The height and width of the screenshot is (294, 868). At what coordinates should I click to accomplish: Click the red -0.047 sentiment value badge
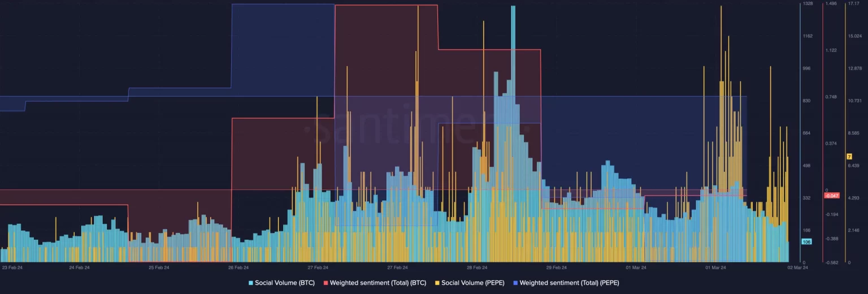(x=831, y=196)
